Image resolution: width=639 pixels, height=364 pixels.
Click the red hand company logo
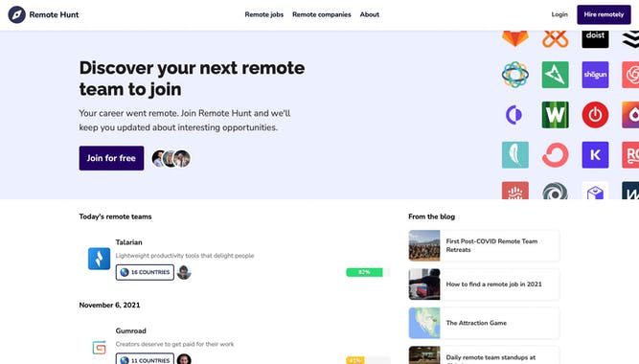click(515, 191)
